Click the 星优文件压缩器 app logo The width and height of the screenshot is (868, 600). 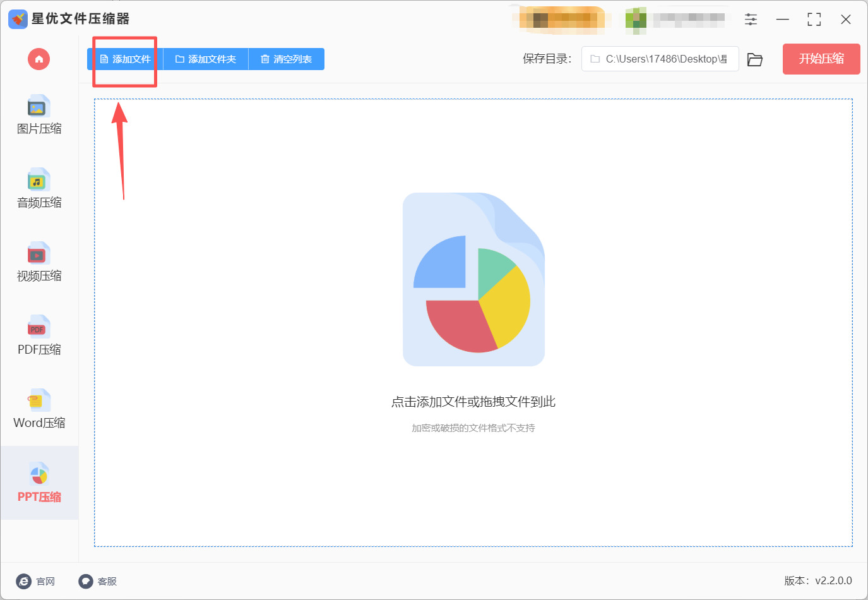pyautogui.click(x=18, y=19)
